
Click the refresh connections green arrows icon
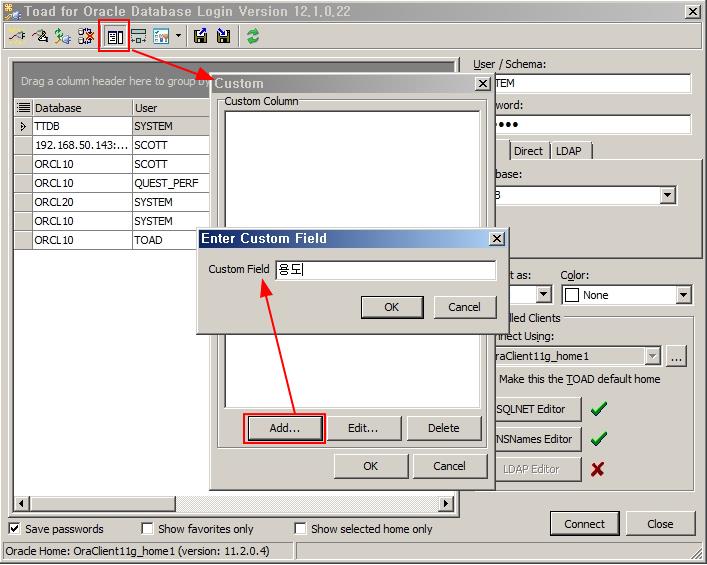pyautogui.click(x=253, y=37)
